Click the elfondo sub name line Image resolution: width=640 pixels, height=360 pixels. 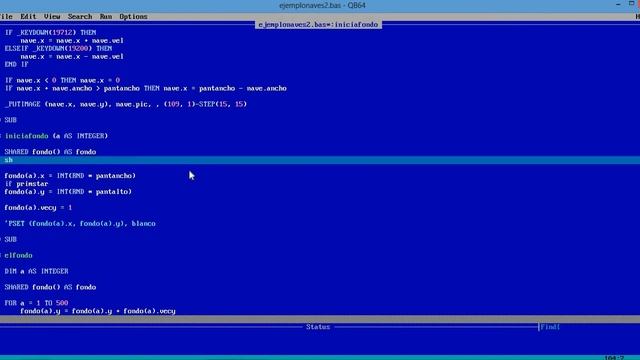(x=18, y=255)
